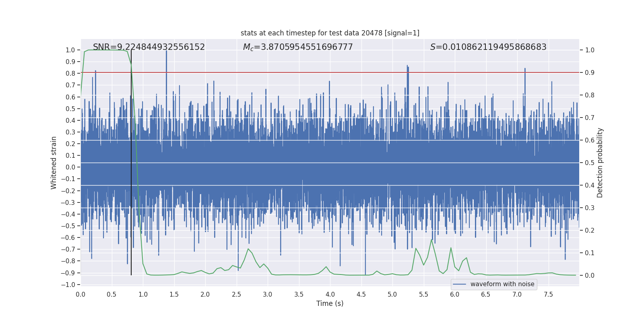Select the −1.0 tick on left axis
Image resolution: width=644 pixels, height=322 pixels.
coord(70,285)
